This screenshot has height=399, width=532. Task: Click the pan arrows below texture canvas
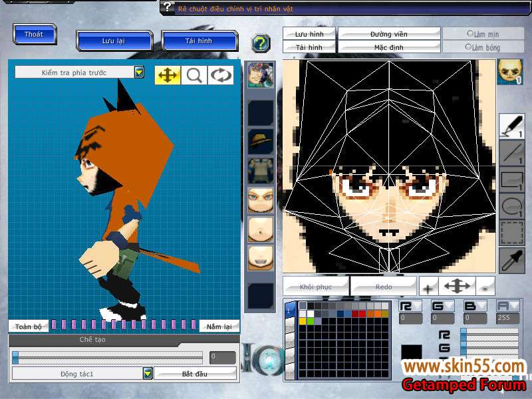pos(457,287)
